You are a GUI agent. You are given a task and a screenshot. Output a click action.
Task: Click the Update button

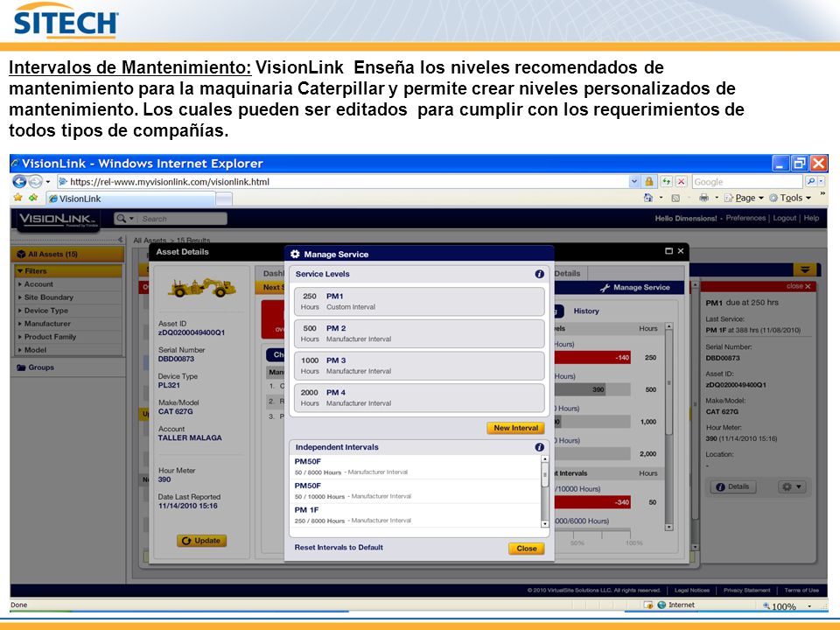201,541
